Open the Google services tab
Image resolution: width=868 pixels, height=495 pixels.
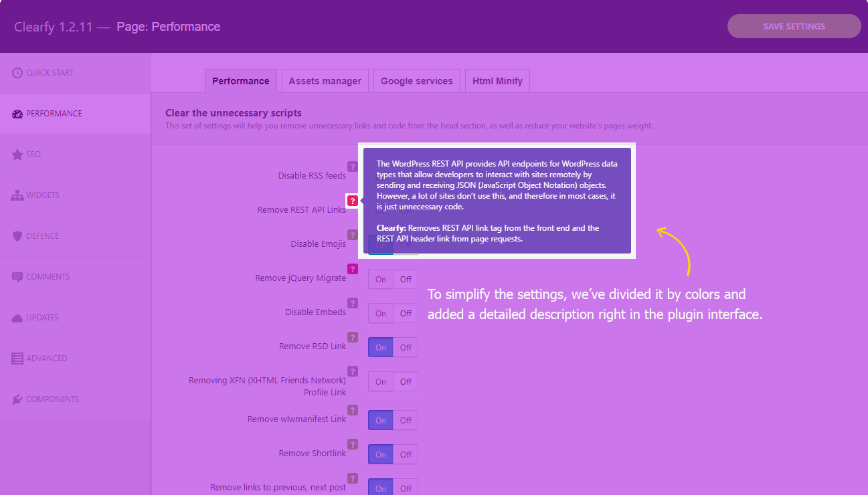pos(417,81)
